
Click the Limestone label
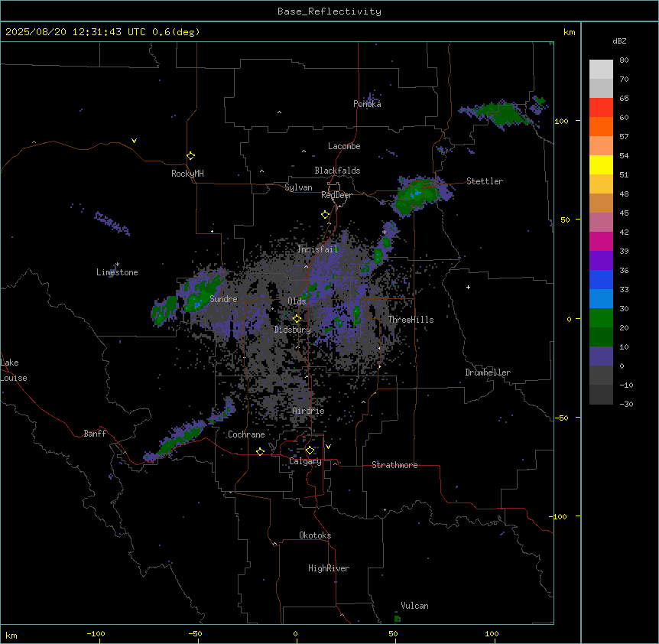[x=117, y=272]
